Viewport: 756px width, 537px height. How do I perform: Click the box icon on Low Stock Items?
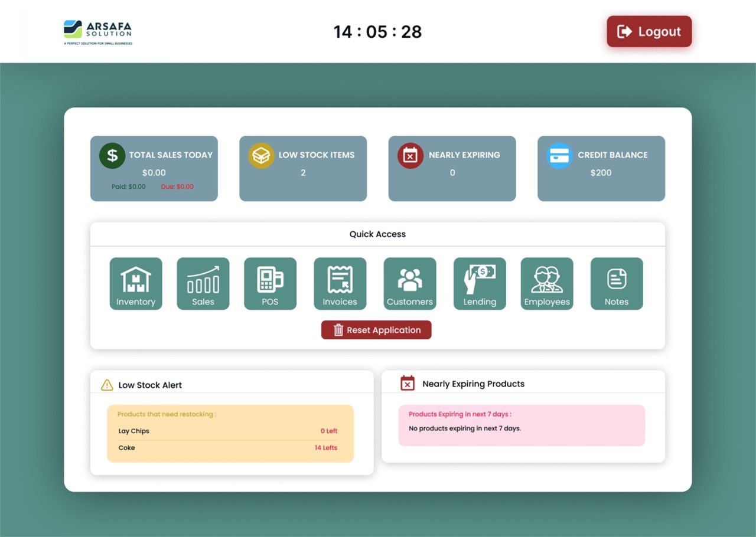point(261,156)
